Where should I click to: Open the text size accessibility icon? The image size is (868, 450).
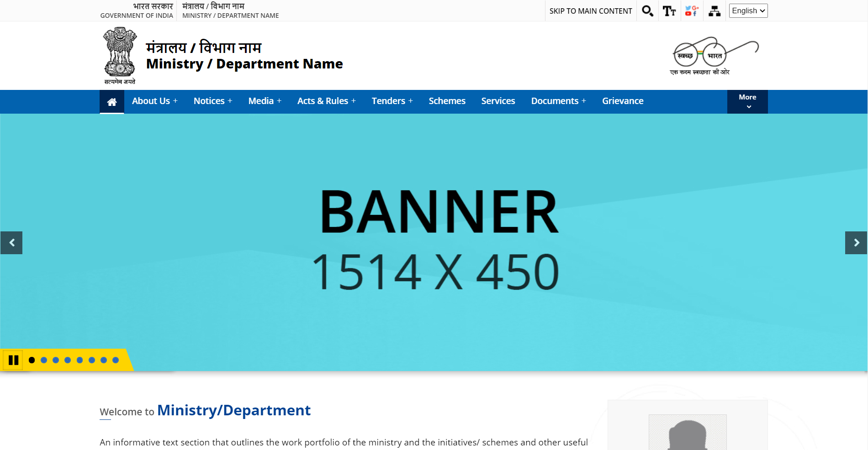click(x=669, y=11)
